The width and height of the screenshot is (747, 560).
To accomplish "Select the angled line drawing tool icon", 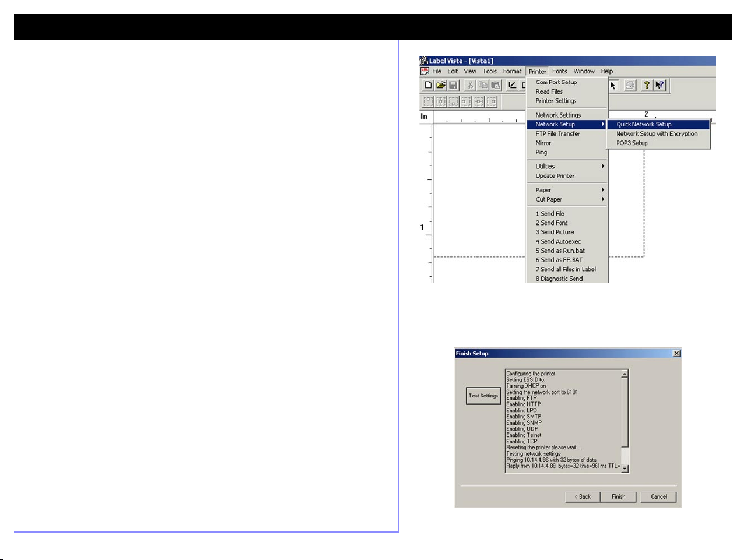I will [512, 85].
